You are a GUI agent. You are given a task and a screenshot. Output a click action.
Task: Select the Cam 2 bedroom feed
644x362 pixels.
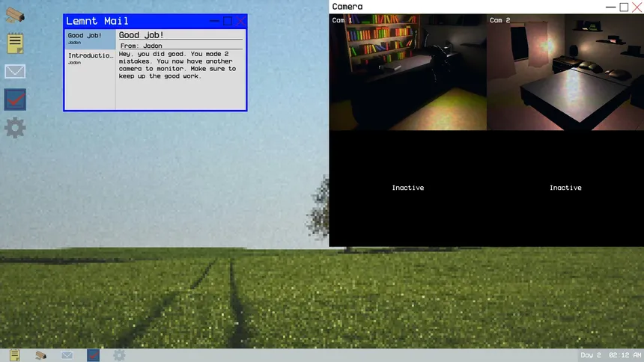[x=565, y=72]
